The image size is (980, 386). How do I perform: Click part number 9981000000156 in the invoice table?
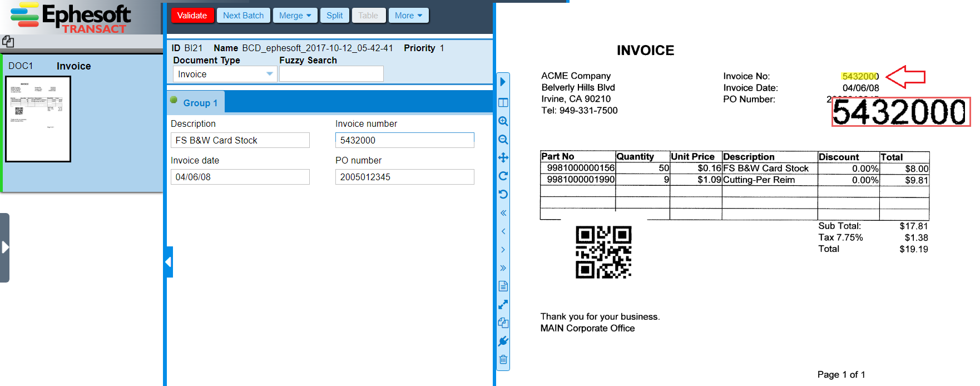point(581,168)
